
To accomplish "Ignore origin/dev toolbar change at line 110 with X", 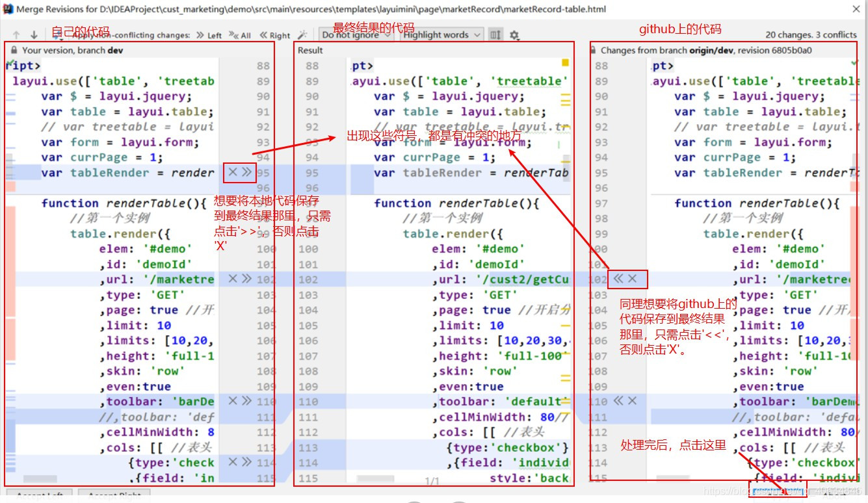I will [632, 401].
